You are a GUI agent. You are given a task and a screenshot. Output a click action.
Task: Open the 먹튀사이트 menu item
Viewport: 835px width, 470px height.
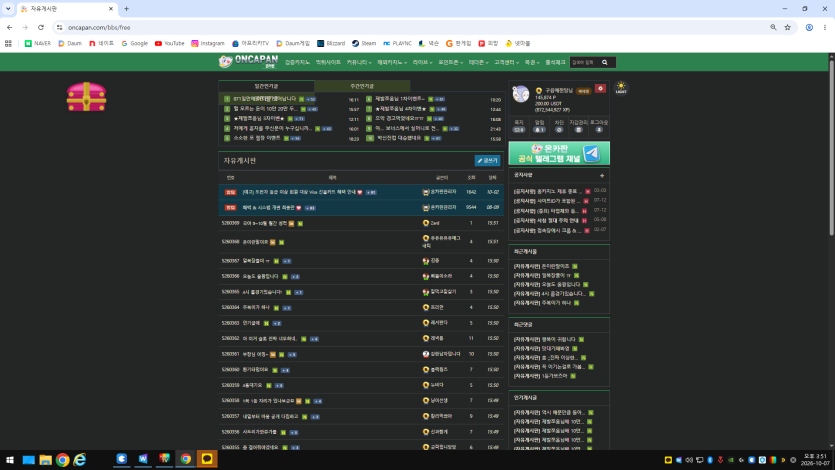point(328,62)
